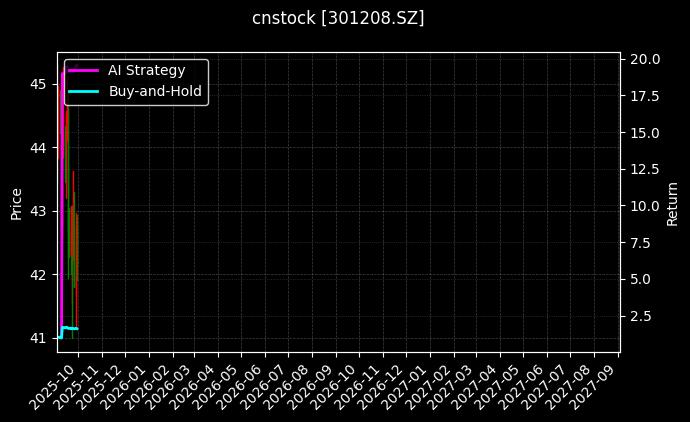
Task: Select the Buy-and-Hold legend label
Action: tap(155, 91)
